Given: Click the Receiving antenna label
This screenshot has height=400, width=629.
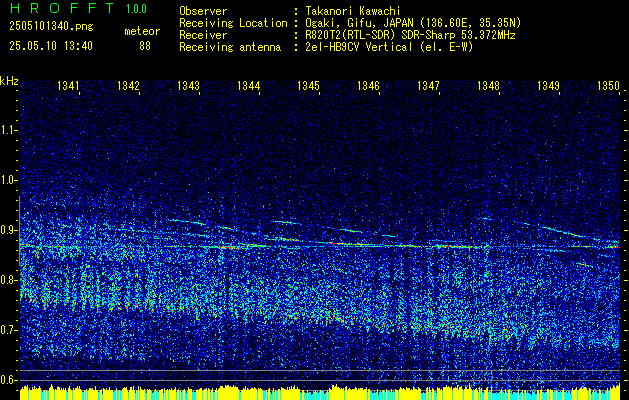Looking at the screenshot, I should click(x=230, y=47).
